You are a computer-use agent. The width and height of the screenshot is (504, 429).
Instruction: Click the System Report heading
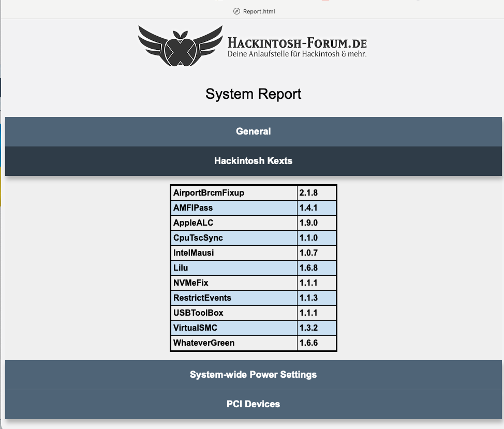coord(253,94)
